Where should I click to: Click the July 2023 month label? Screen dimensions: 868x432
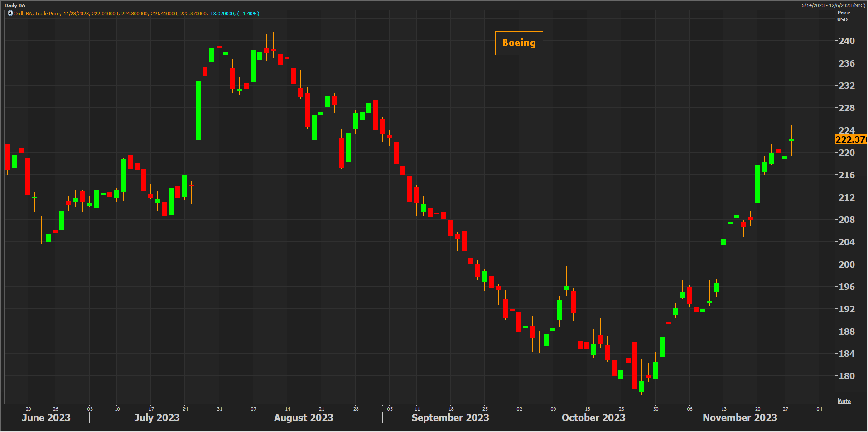[157, 418]
